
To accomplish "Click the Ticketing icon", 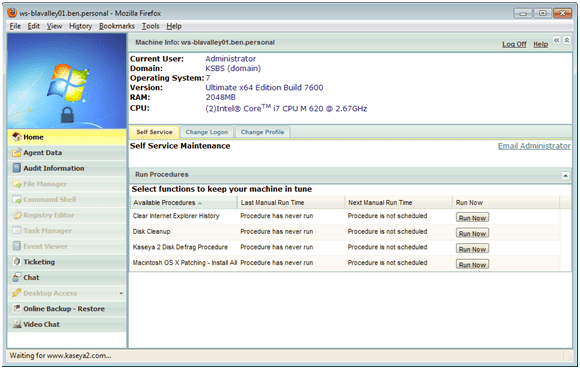I will pos(17,262).
